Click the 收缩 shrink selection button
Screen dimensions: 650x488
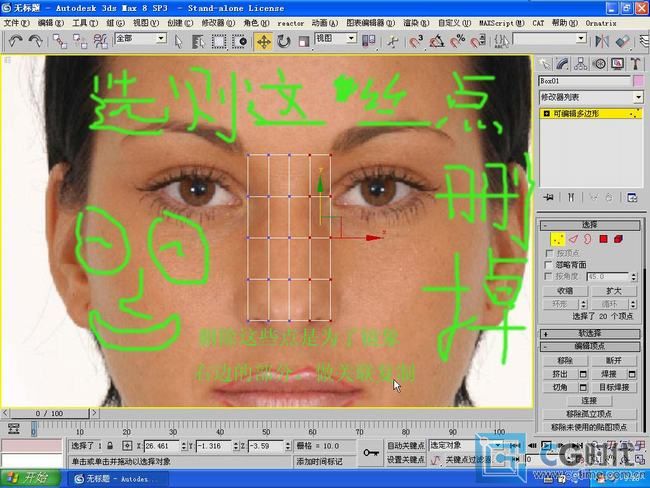pos(565,291)
